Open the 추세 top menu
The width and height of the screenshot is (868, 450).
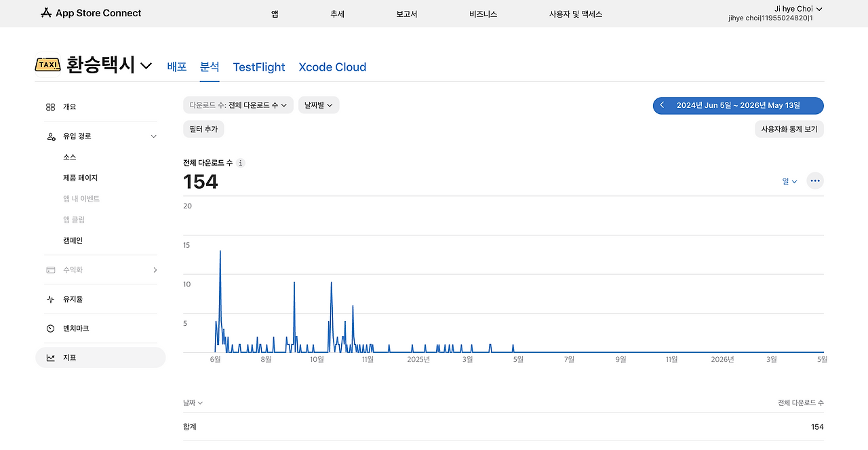(x=337, y=14)
